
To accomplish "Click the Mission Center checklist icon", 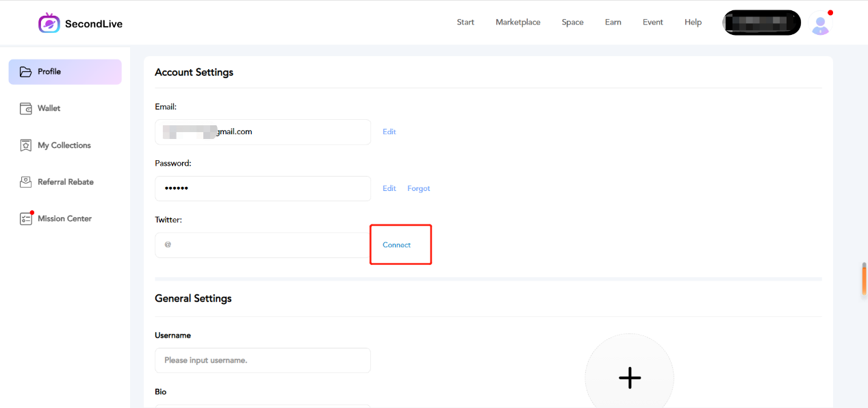I will point(26,219).
